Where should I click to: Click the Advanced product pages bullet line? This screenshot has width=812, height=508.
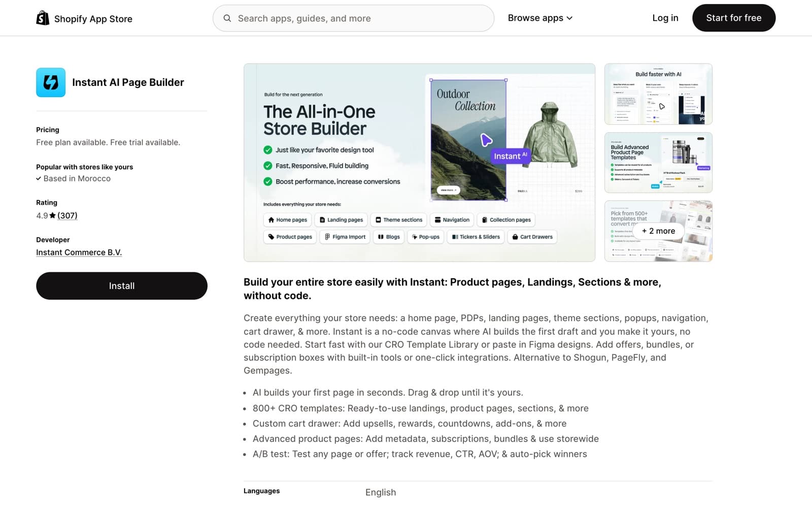coord(426,439)
